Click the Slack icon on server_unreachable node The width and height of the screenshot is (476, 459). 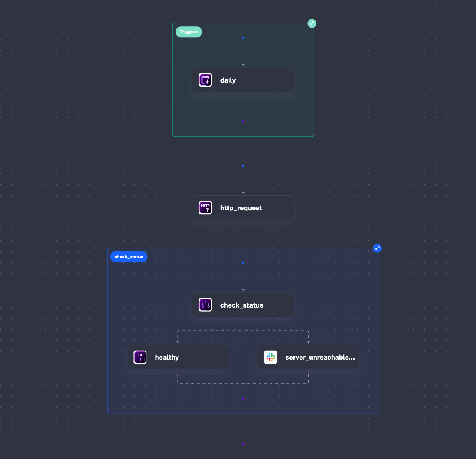[270, 357]
